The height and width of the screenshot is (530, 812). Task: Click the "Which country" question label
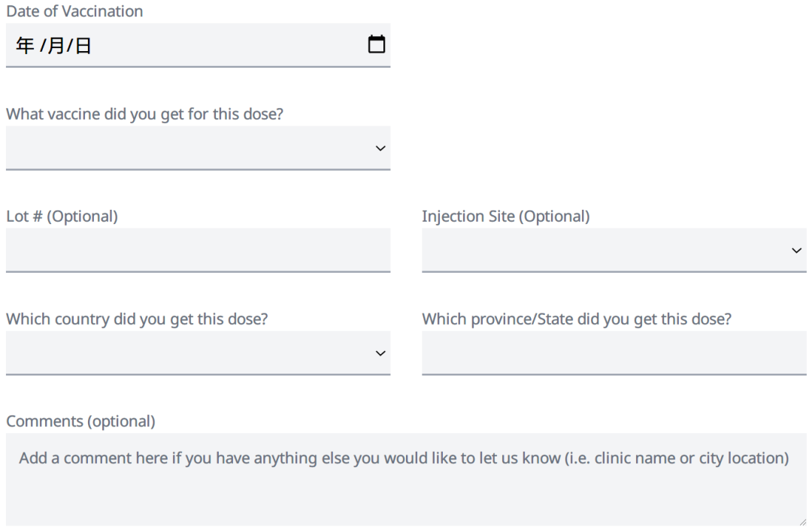[x=137, y=319]
